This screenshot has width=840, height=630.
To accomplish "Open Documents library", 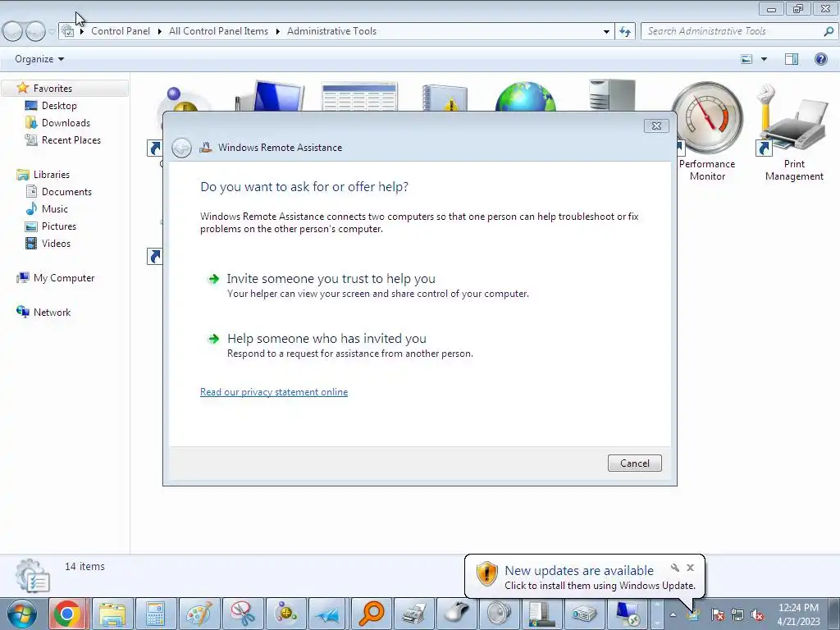I will coord(66,192).
